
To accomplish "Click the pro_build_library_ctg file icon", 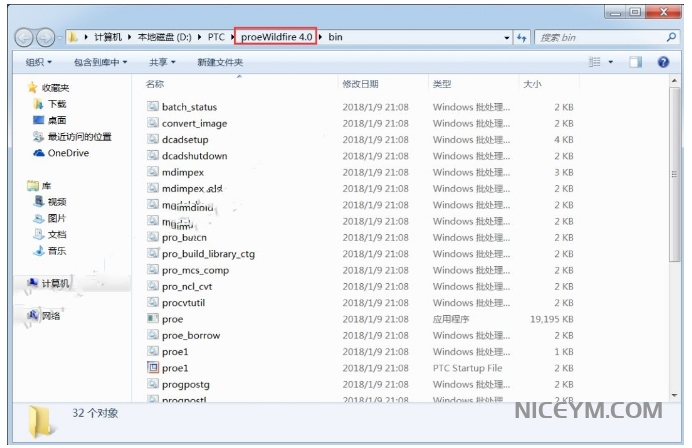I will [153, 253].
